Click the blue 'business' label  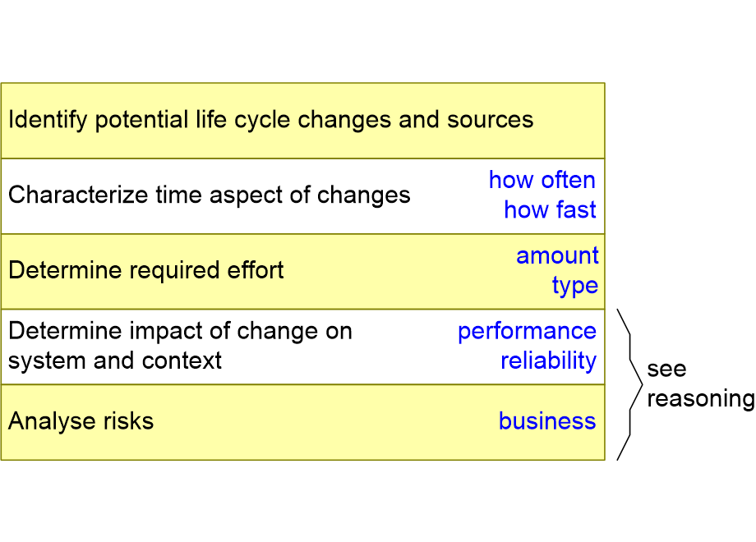click(x=547, y=420)
